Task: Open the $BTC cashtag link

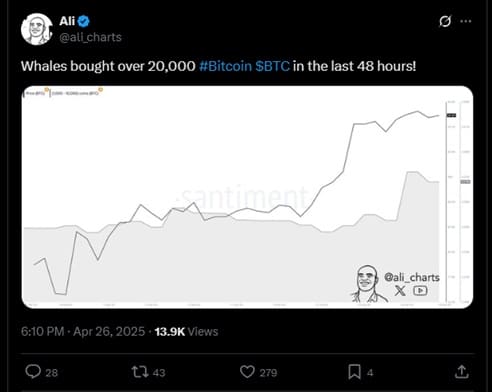Action: point(273,66)
